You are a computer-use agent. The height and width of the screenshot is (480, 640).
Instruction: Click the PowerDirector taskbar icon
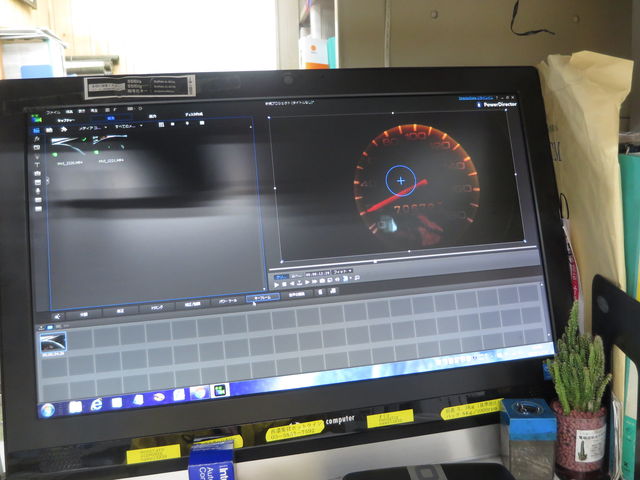click(x=220, y=391)
